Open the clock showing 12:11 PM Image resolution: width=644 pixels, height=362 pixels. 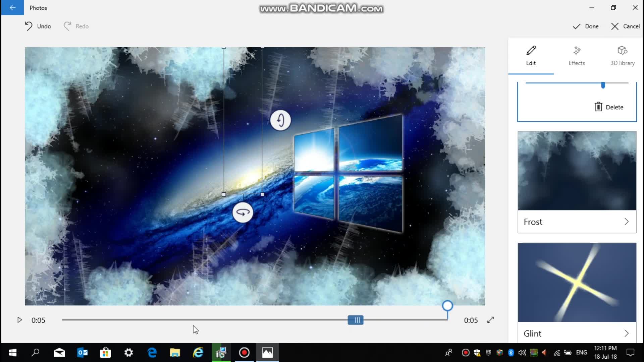(x=605, y=353)
